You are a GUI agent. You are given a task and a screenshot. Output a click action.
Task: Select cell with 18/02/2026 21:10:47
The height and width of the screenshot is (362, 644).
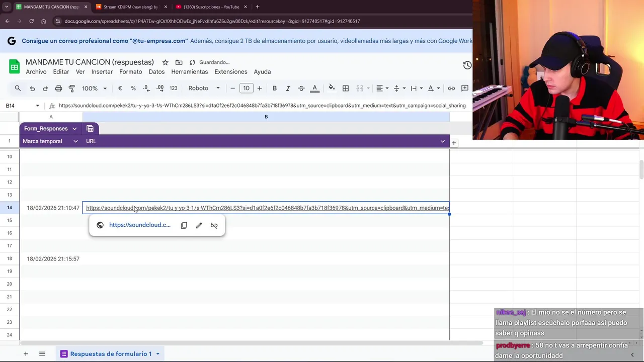(x=51, y=208)
